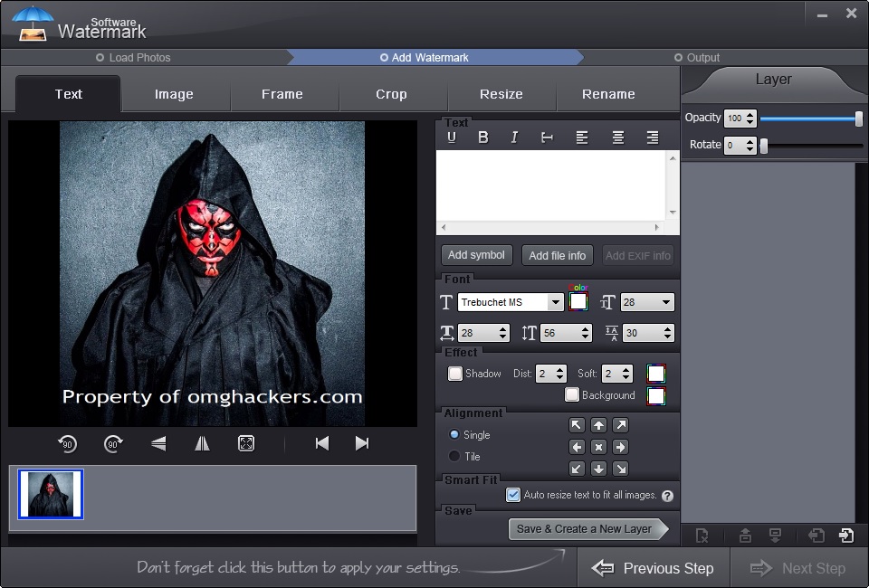Import layer template icon
Image resolution: width=869 pixels, height=588 pixels.
pos(816,536)
